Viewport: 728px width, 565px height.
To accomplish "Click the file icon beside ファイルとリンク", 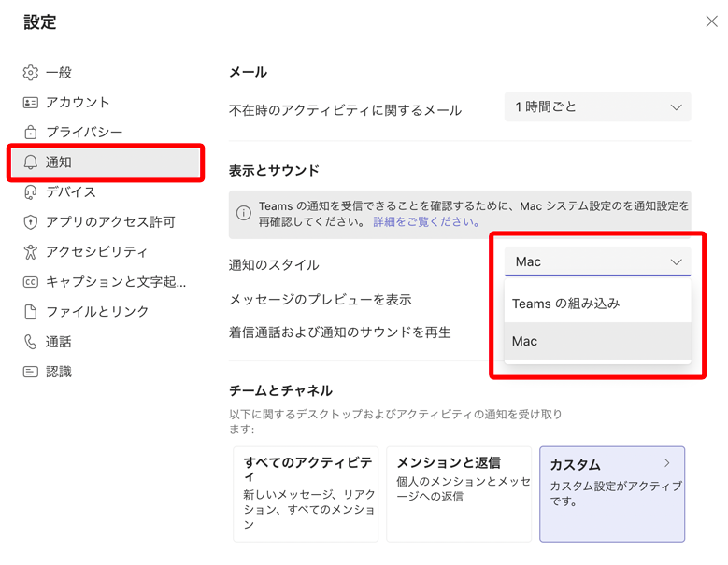I will 31,312.
